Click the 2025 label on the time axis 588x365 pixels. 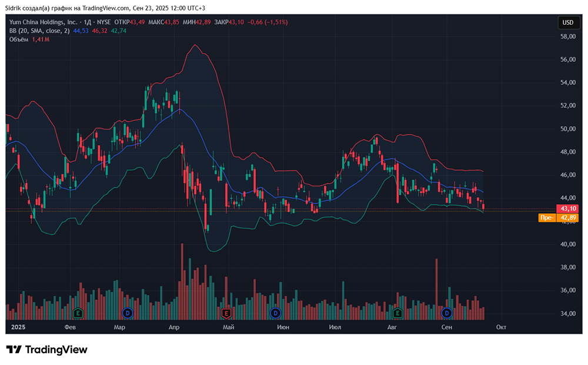click(x=18, y=327)
